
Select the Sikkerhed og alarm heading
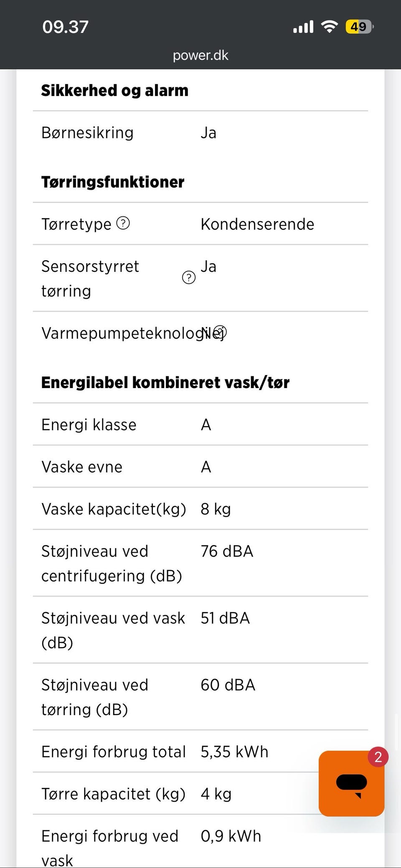pyautogui.click(x=115, y=90)
